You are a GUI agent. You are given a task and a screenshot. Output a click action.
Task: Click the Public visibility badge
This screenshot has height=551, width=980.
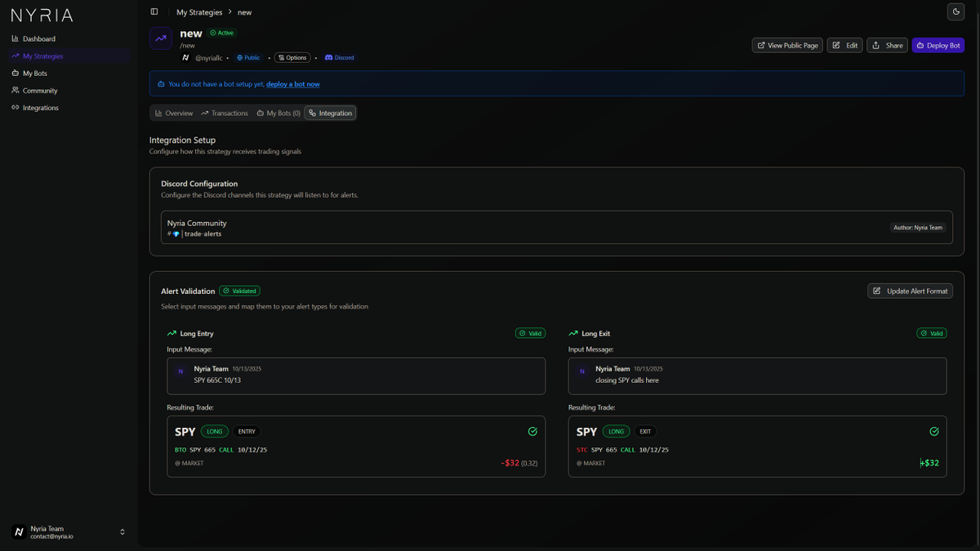tap(248, 58)
